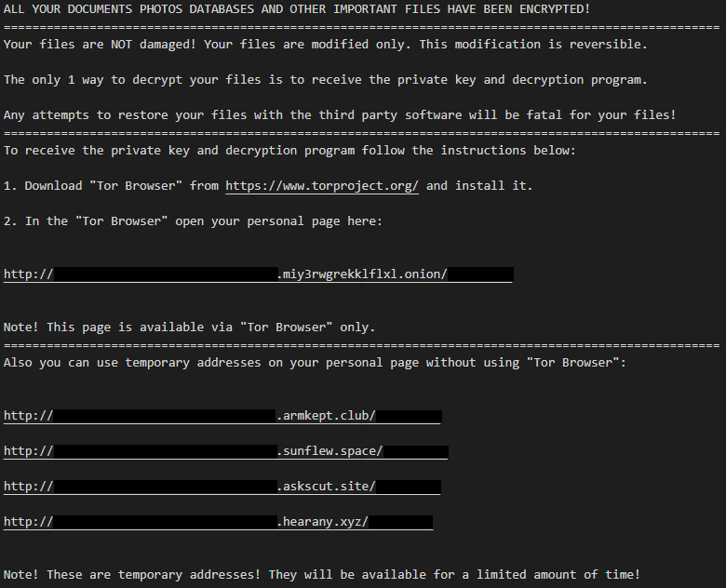Click the line 'Your files are NOT damaged!'
This screenshot has width=726, height=588.
(325, 45)
